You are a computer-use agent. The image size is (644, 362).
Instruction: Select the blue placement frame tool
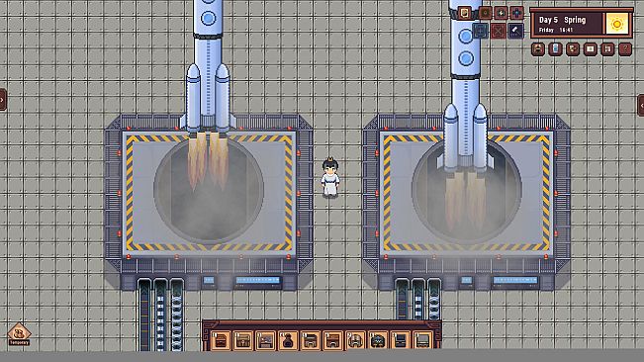click(x=480, y=31)
